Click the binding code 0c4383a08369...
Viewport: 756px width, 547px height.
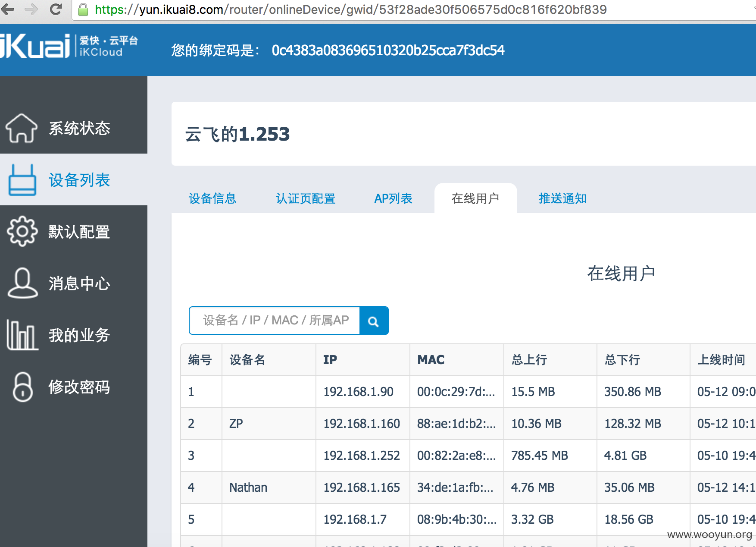388,50
